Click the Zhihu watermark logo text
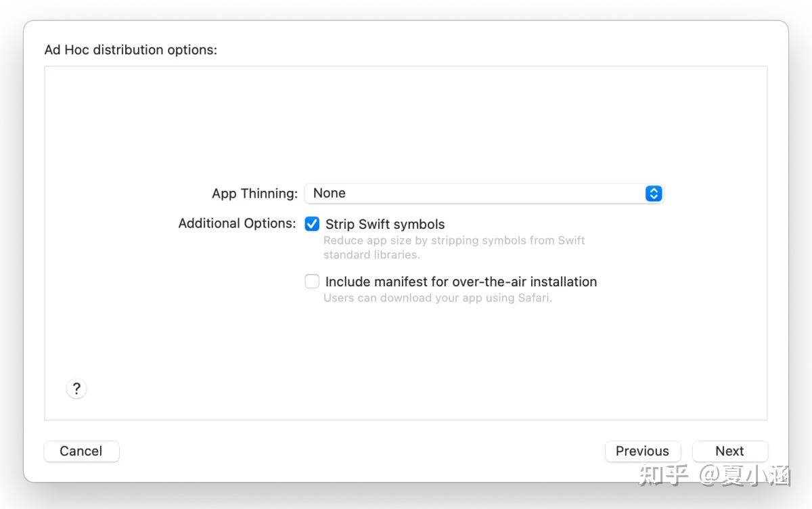The height and width of the screenshot is (509, 812). [x=663, y=475]
